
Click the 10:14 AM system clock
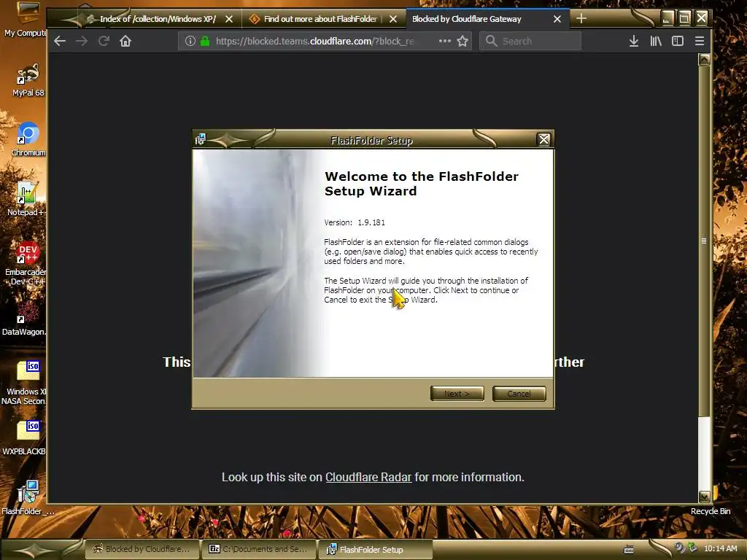(720, 548)
